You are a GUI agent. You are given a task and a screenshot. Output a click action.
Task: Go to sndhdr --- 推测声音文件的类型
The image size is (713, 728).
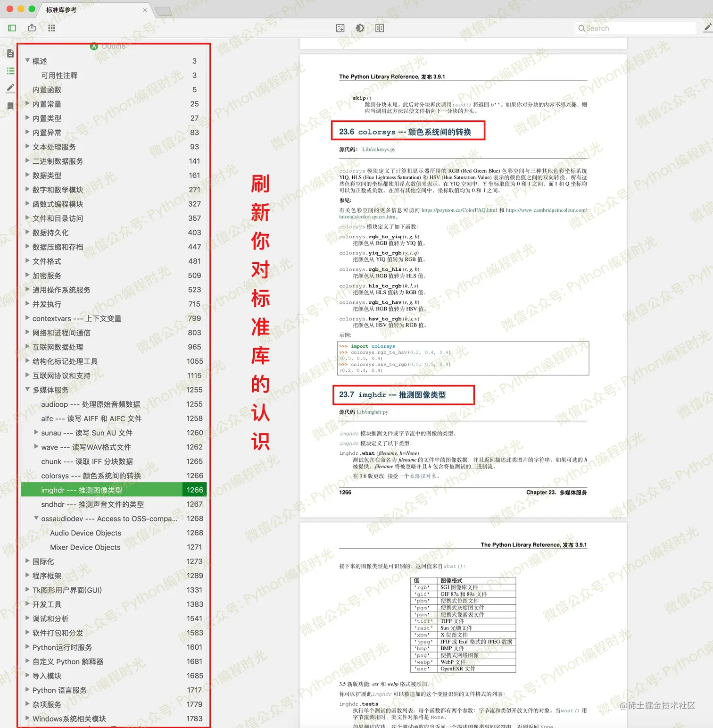tap(92, 504)
